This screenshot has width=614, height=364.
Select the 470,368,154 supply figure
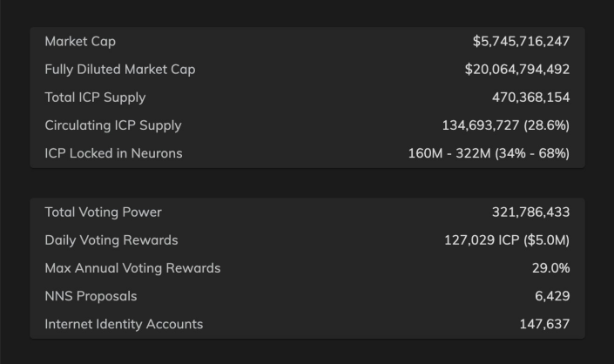point(531,98)
